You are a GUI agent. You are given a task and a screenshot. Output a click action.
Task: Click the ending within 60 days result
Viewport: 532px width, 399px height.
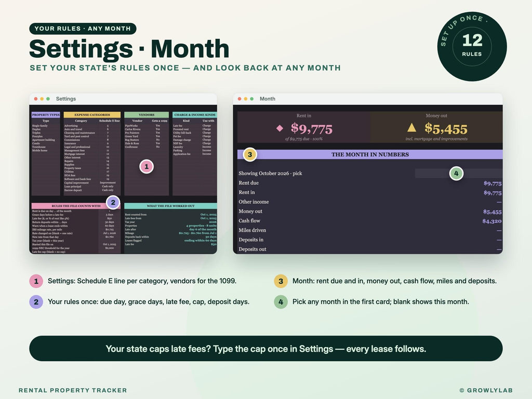click(x=201, y=240)
